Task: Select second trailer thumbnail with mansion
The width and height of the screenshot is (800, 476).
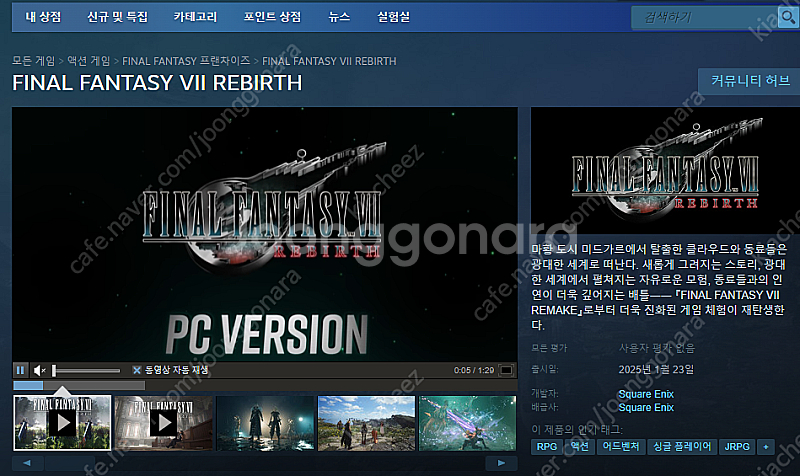Action: click(163, 423)
